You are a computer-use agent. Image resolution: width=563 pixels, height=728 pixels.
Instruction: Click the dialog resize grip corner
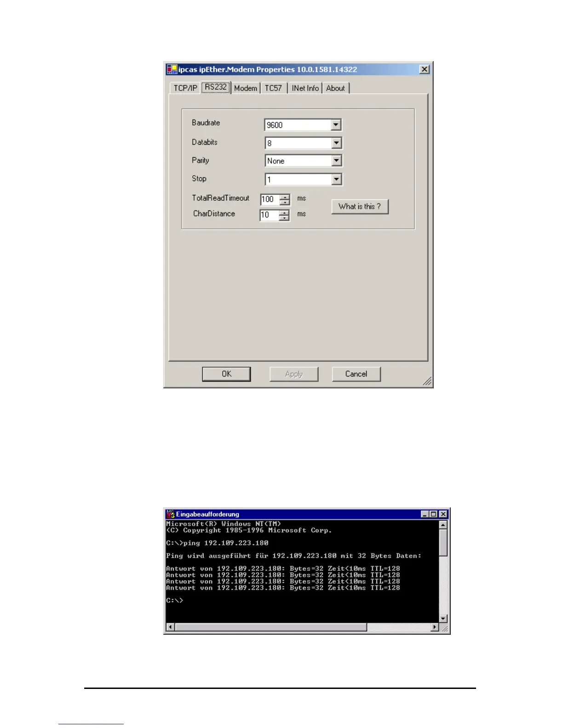(427, 381)
